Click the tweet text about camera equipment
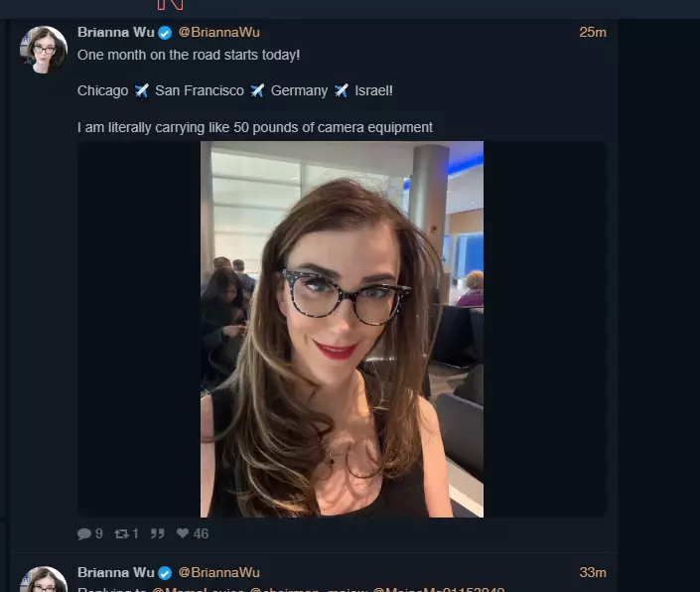The image size is (700, 592). coord(255,128)
